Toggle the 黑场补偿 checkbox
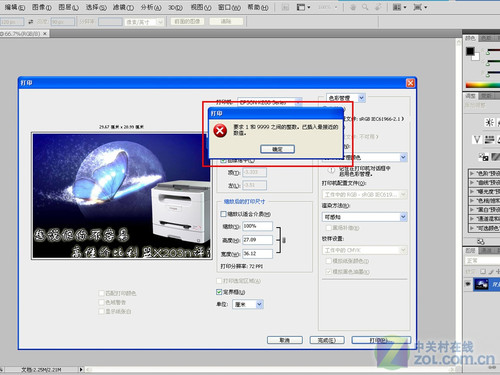Screen dimensions: 500x375 point(328,228)
